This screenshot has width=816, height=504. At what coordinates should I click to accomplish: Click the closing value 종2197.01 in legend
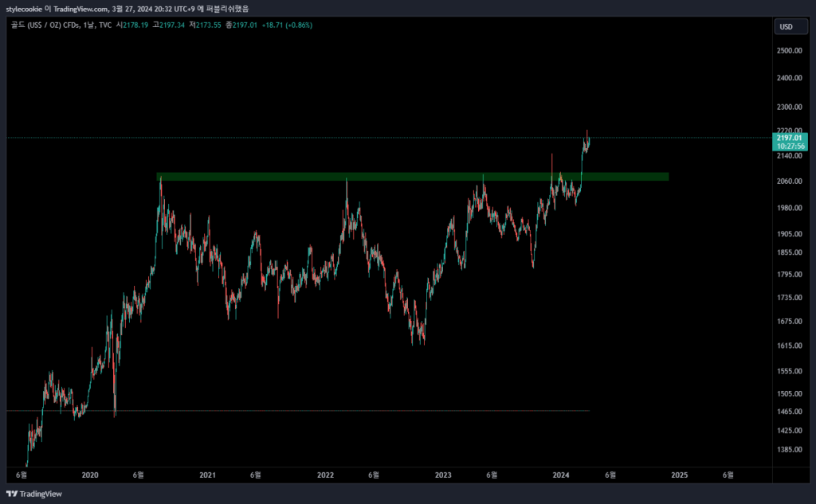pos(242,25)
